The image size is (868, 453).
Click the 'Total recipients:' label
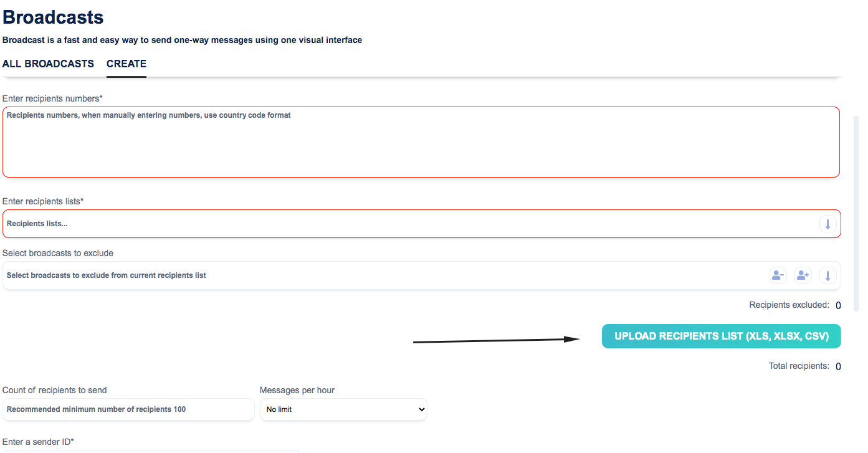point(799,366)
